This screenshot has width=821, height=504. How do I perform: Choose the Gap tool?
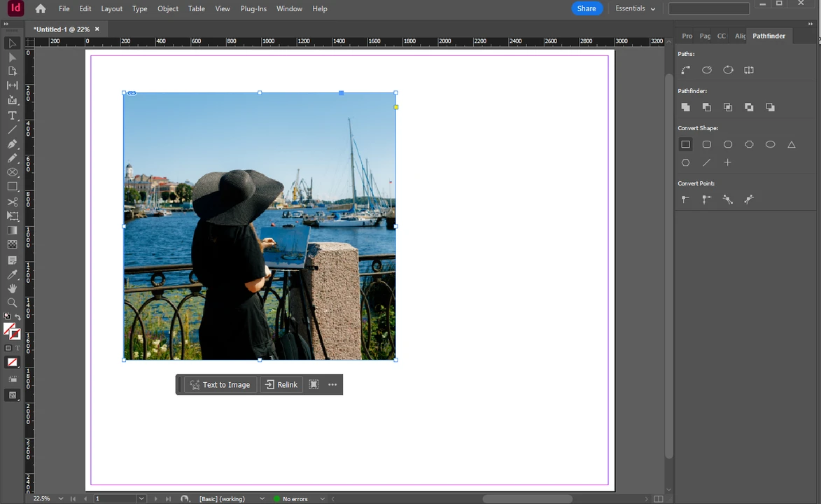(12, 85)
